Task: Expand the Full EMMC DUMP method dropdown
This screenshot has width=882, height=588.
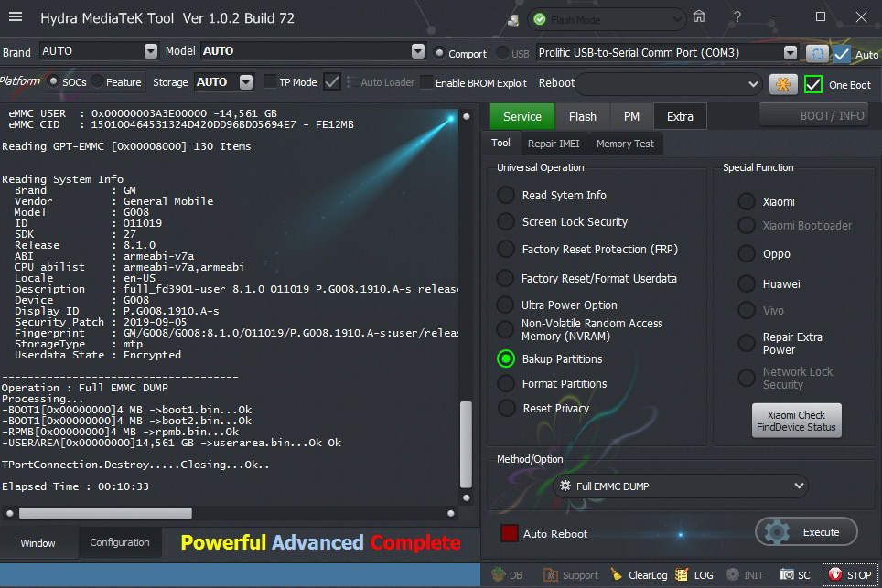Action: coord(682,486)
